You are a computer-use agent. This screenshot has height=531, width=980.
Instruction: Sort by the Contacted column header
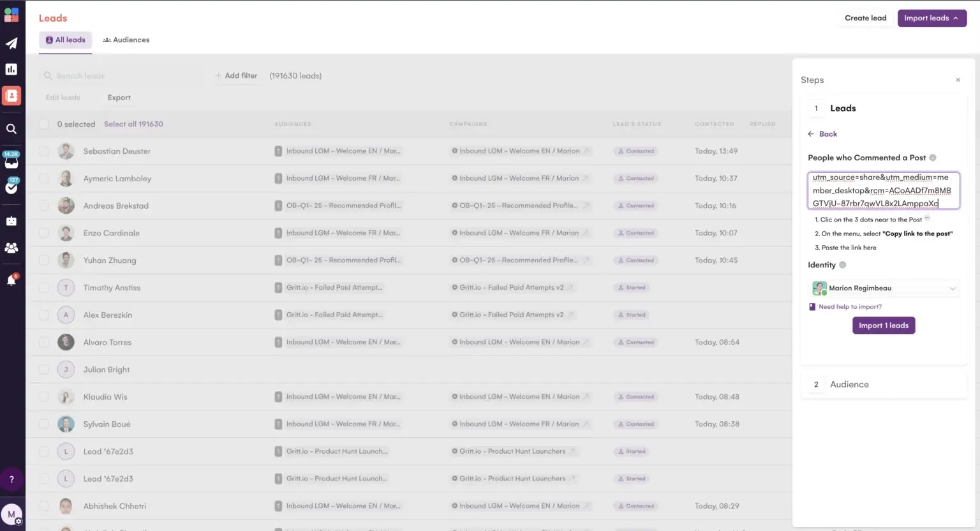(714, 124)
